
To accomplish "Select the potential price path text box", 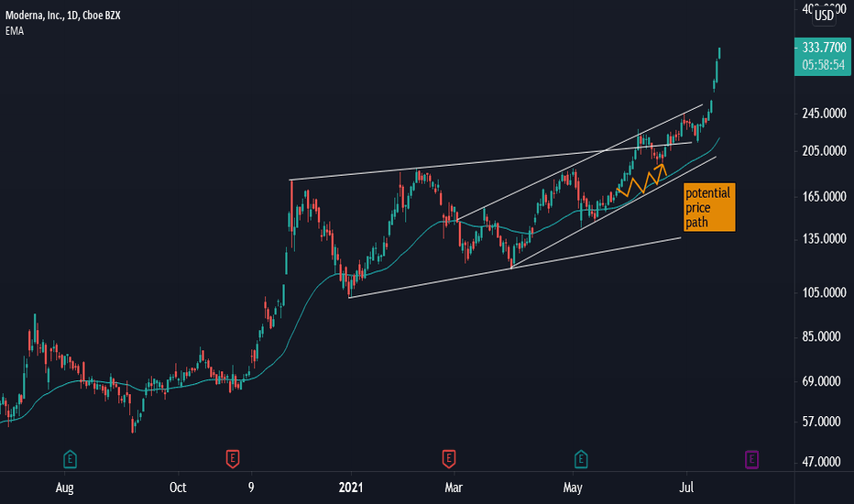I will [x=709, y=208].
